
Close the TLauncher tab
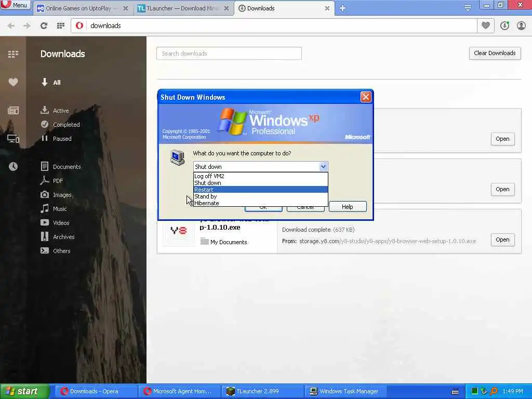pyautogui.click(x=227, y=8)
